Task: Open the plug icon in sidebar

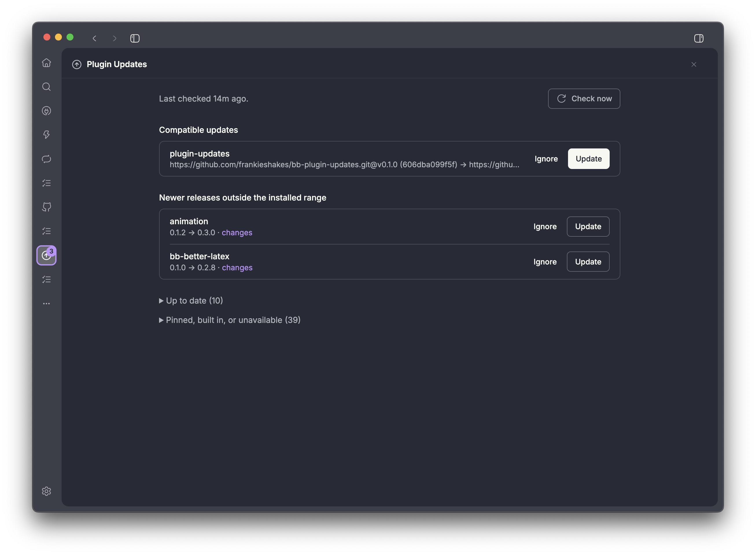Action: (46, 111)
